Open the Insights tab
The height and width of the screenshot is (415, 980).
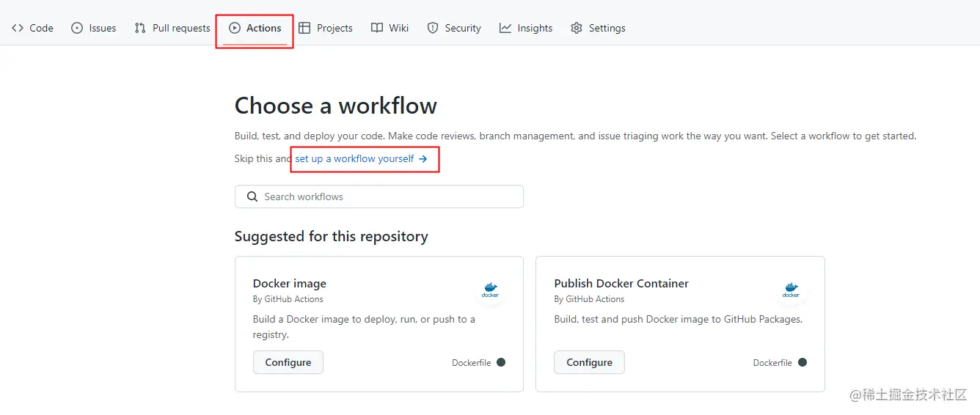526,28
